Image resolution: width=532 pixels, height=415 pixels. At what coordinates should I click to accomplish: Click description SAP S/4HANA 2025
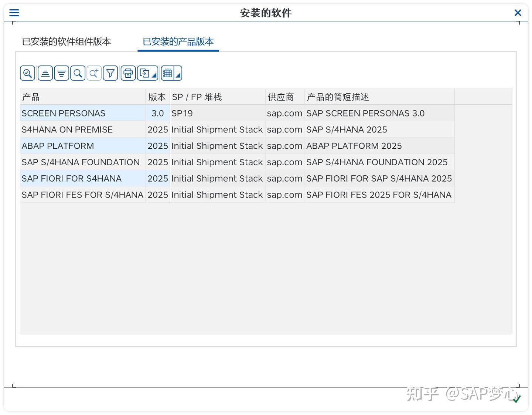pos(379,129)
